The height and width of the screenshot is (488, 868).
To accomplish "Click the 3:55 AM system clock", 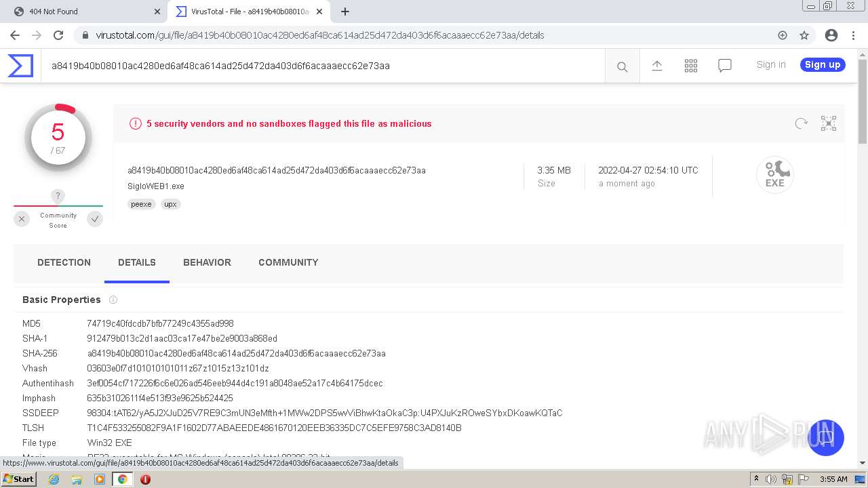I will (x=833, y=479).
